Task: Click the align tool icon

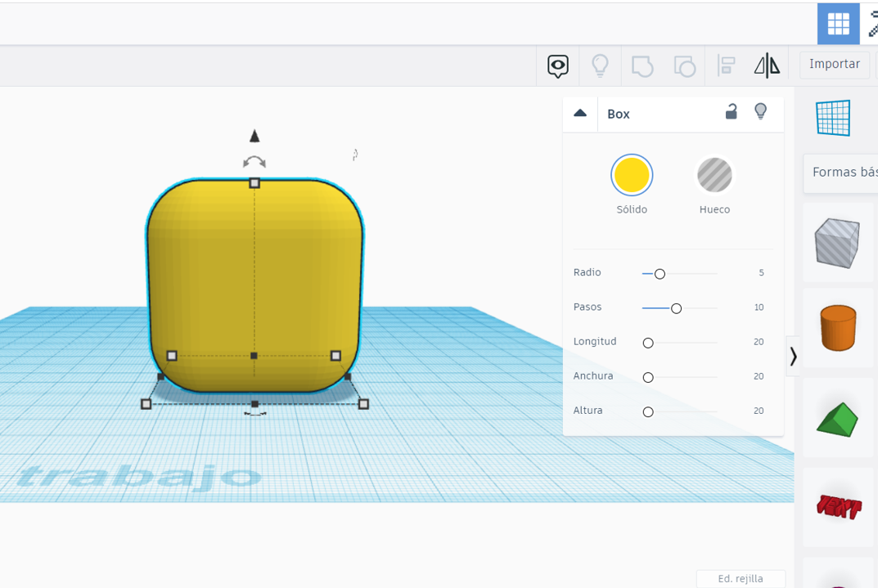Action: pos(726,65)
